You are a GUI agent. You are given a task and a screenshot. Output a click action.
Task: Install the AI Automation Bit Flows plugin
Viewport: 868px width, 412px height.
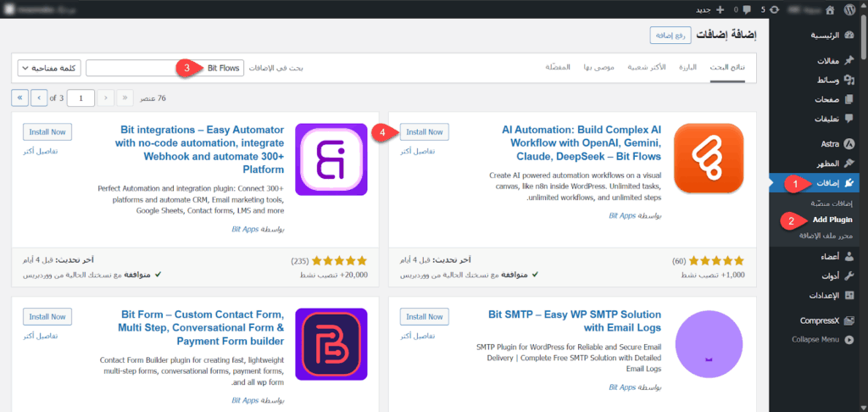coord(425,132)
